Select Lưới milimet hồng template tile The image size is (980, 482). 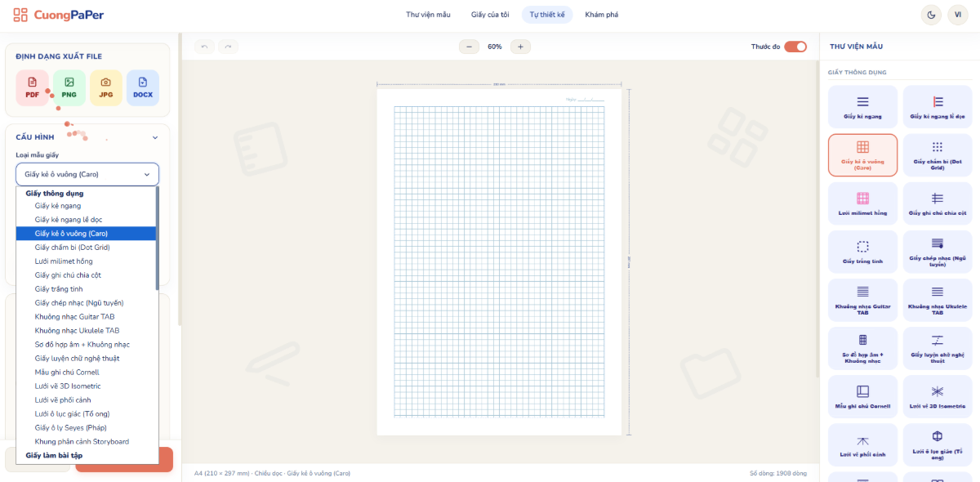pyautogui.click(x=862, y=203)
